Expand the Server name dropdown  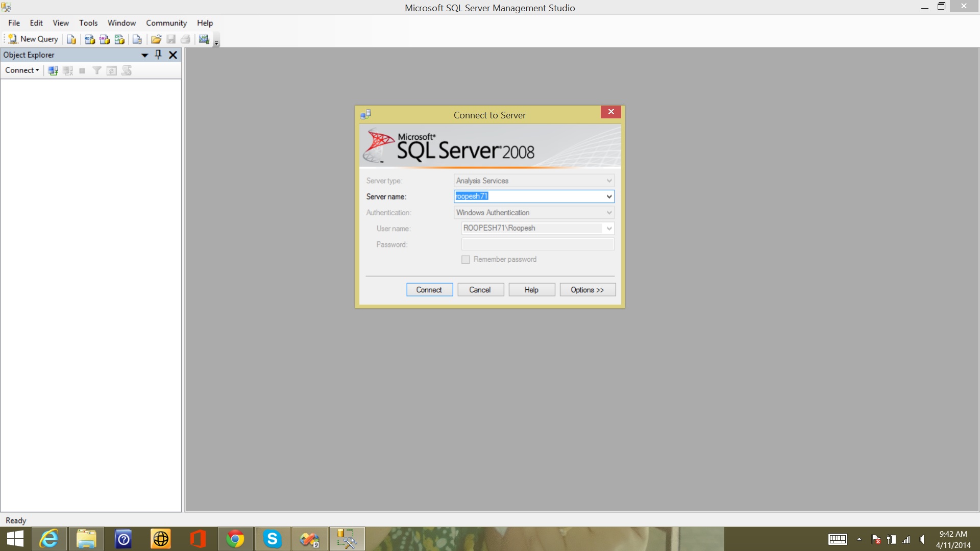pos(609,196)
